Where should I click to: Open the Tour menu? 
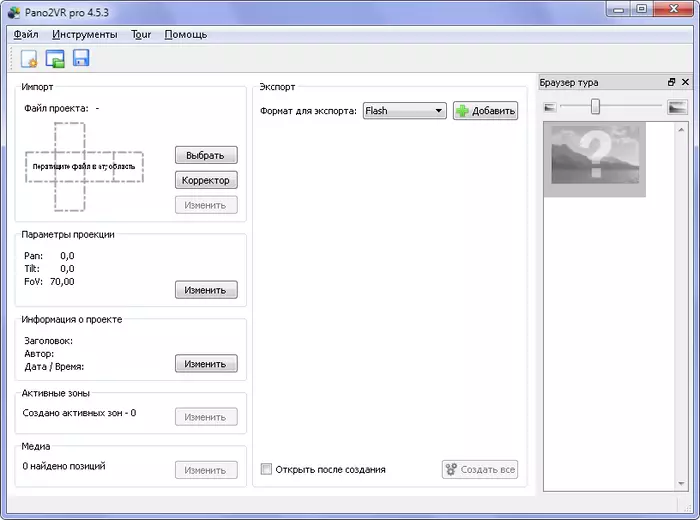[141, 35]
